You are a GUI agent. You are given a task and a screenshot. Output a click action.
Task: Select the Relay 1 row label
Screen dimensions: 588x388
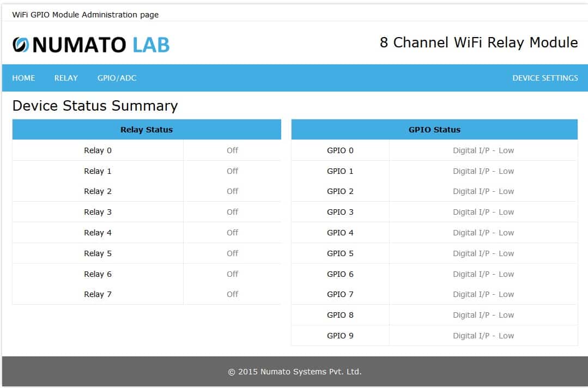tap(98, 171)
